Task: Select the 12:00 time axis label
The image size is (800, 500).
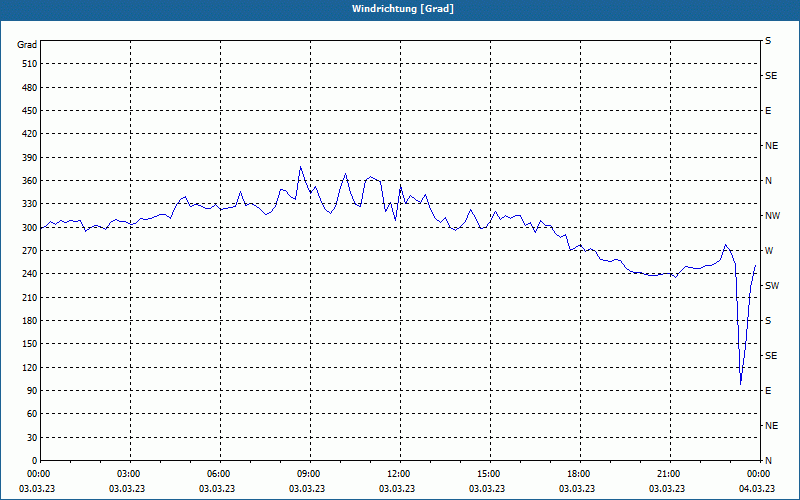Action: 397,474
